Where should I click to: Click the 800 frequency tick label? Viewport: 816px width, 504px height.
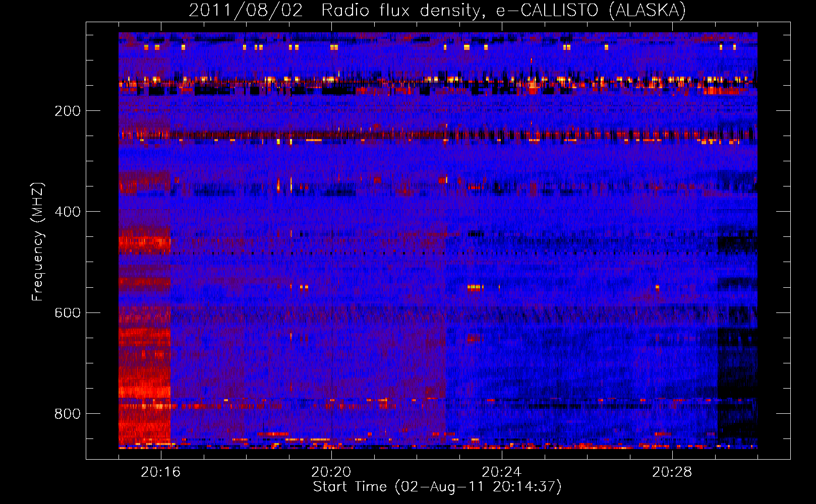68,414
